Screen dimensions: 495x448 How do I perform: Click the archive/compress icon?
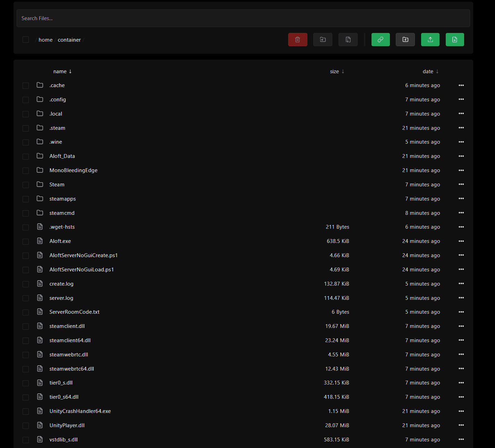point(348,40)
